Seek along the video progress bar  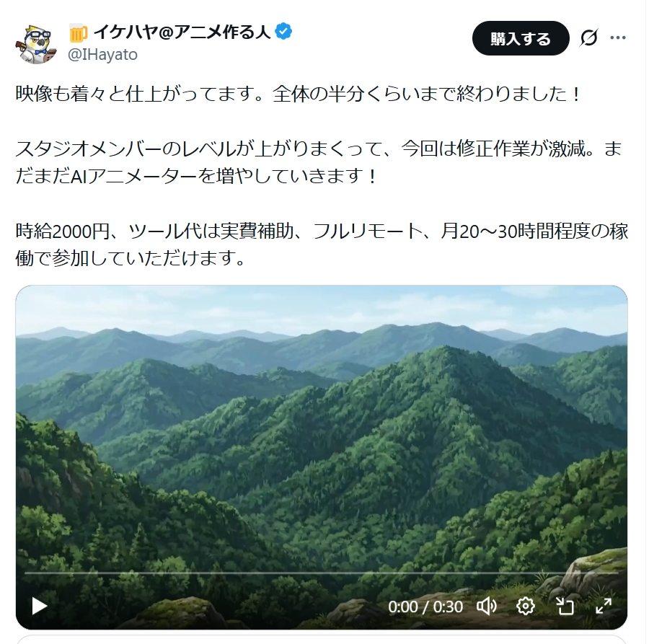321,573
